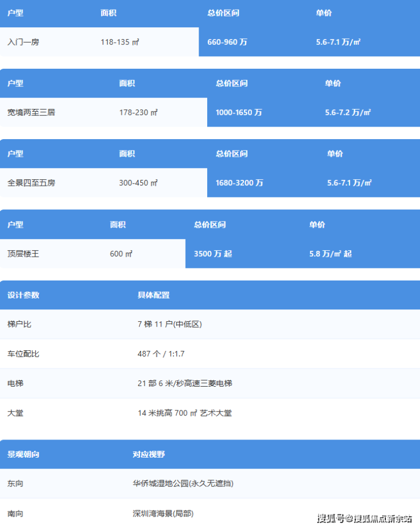This screenshot has width=420, height=528.
Task: Click the 487 个 / 1:1.7 value
Action: point(161,354)
